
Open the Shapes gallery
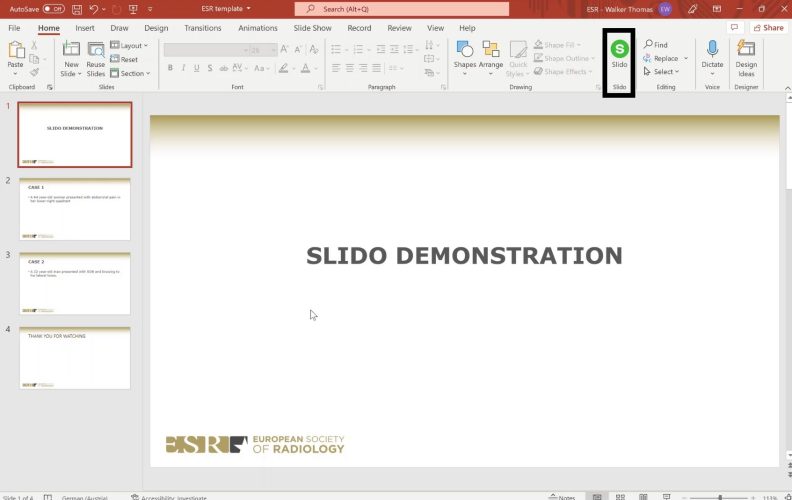[x=465, y=58]
